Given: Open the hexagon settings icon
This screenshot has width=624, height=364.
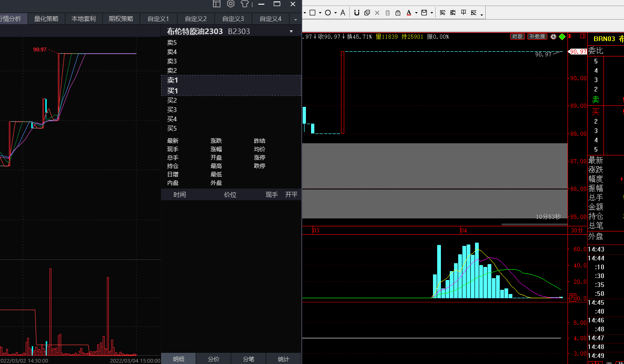Looking at the screenshot, I should tap(231, 4).
